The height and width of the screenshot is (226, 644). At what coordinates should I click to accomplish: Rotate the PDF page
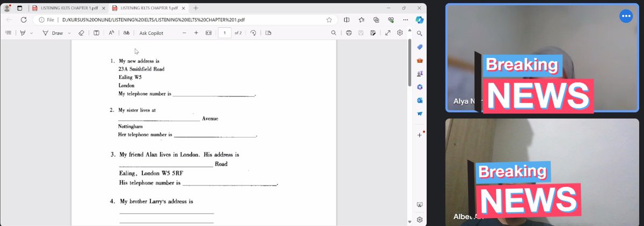coord(253,33)
